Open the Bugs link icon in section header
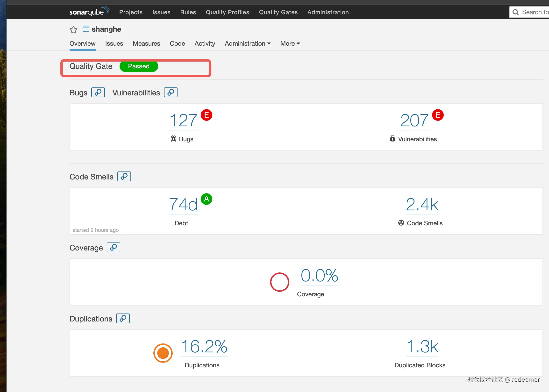 [x=98, y=92]
